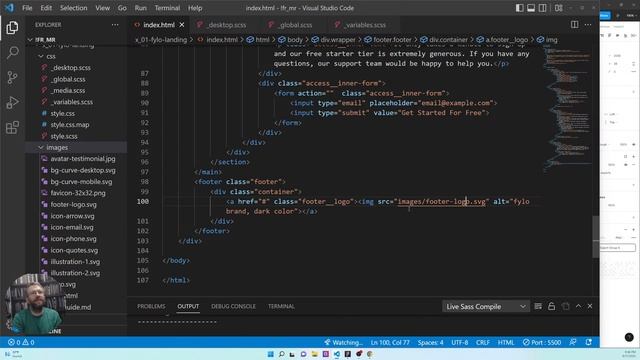Switch to Problems panel tab

coord(151,306)
